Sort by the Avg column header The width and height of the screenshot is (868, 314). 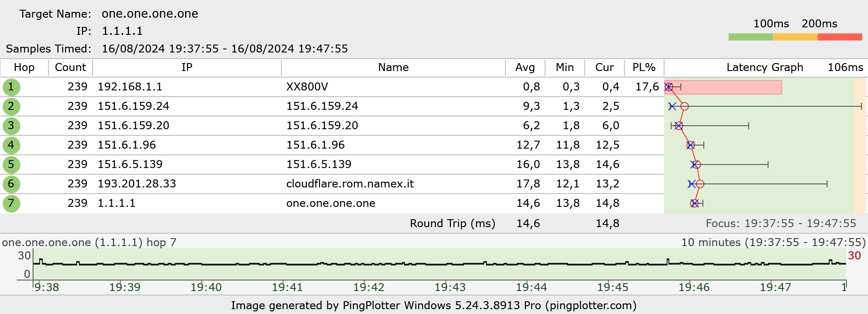525,67
